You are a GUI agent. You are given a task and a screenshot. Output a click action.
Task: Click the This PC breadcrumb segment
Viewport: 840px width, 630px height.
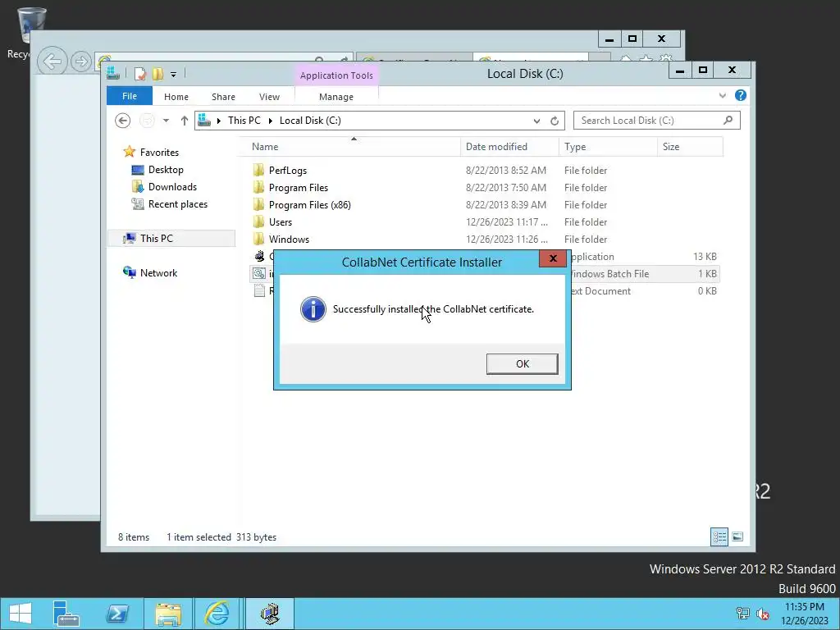pyautogui.click(x=244, y=121)
